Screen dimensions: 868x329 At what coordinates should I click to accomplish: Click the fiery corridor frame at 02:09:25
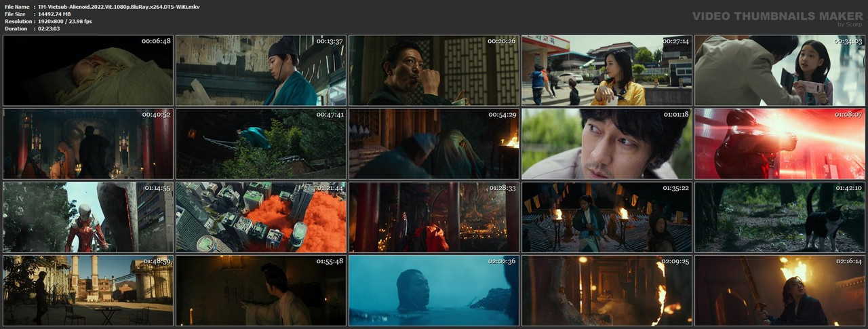607,290
